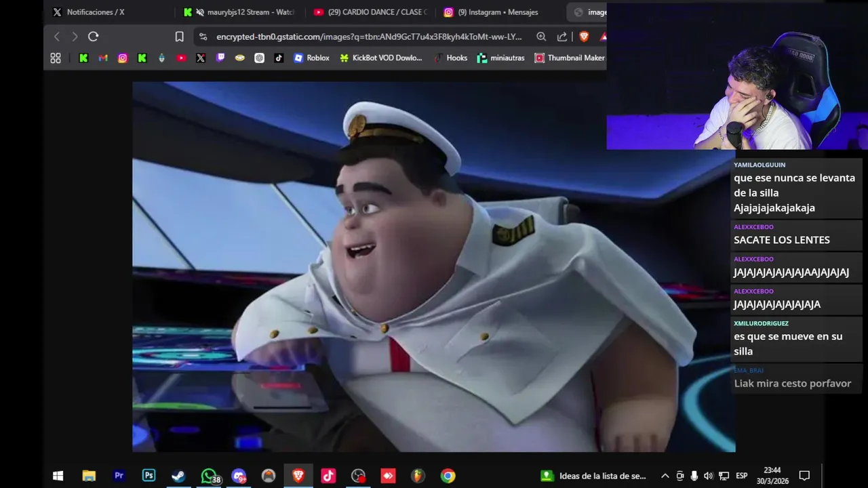Screen dimensions: 868x488
Task: Open the X bookmark icon
Action: coord(201,58)
